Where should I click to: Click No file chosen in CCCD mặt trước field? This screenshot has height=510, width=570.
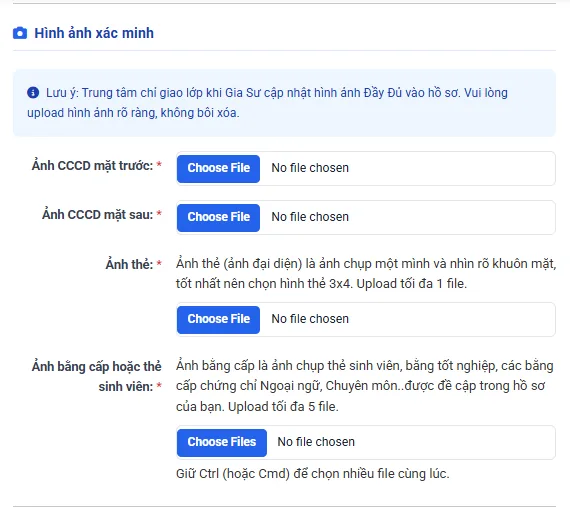tap(310, 168)
